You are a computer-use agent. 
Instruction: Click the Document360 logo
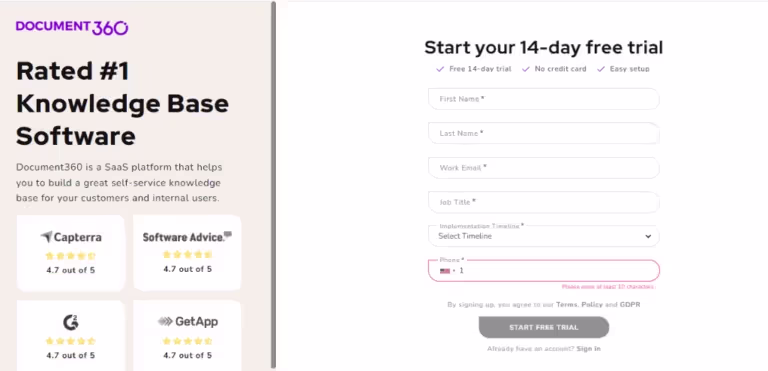pos(72,27)
